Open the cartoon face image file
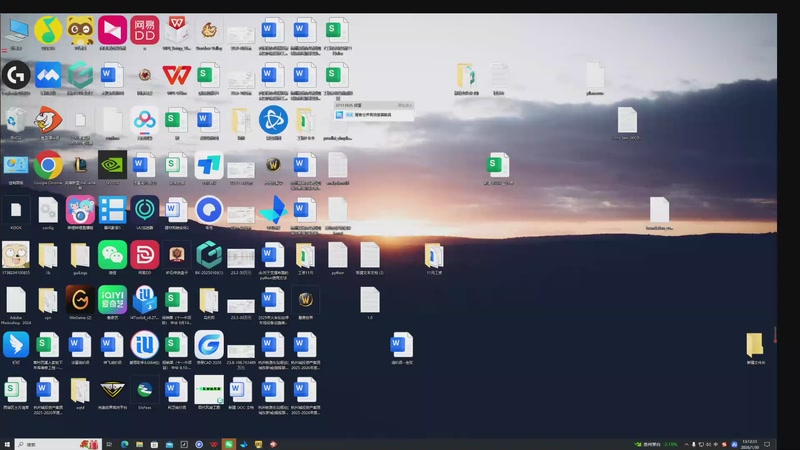 (x=16, y=257)
